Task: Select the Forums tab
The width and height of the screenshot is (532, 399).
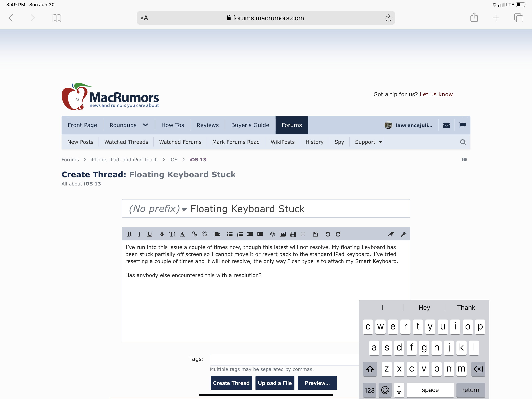Action: tap(292, 125)
